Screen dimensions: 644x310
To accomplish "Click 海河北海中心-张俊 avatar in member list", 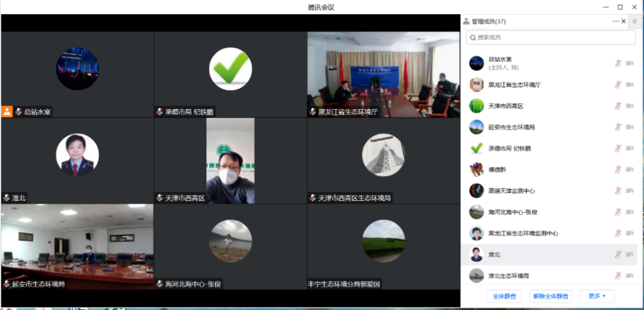I will coord(476,212).
